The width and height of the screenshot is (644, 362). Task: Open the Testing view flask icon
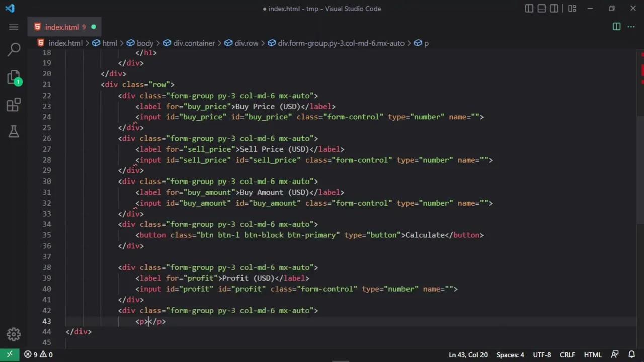point(14,132)
